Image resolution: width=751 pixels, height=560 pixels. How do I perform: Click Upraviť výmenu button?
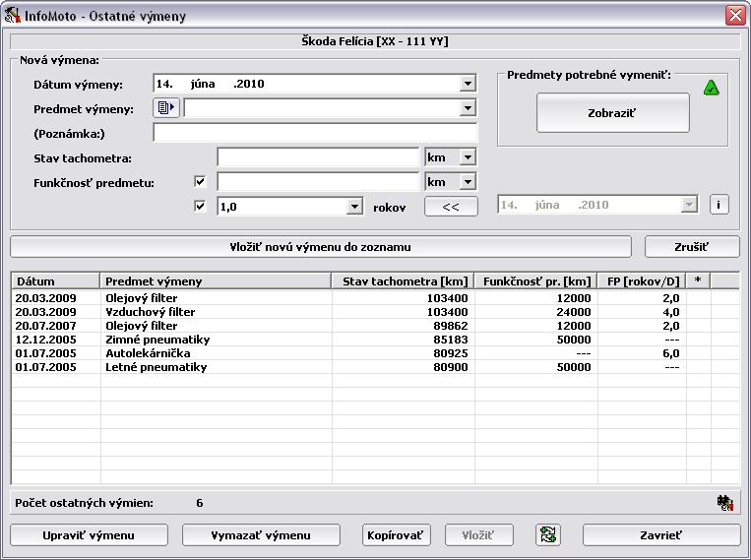pos(90,535)
